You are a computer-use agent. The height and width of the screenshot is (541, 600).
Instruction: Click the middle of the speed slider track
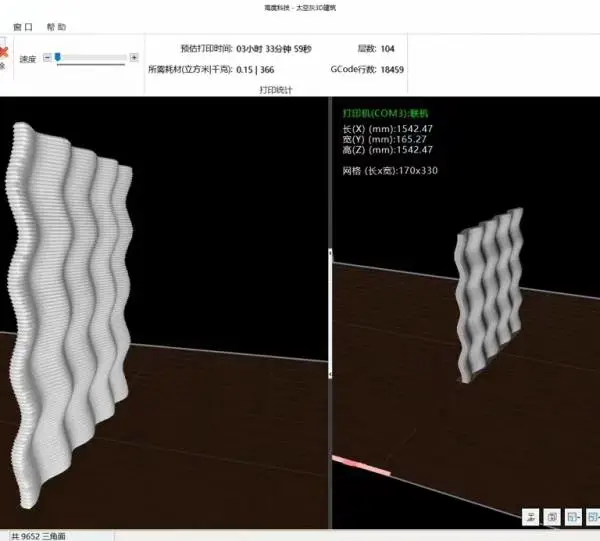point(91,57)
